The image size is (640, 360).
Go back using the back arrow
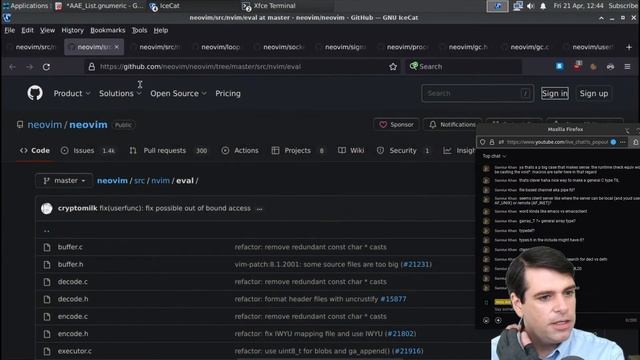coord(12,67)
